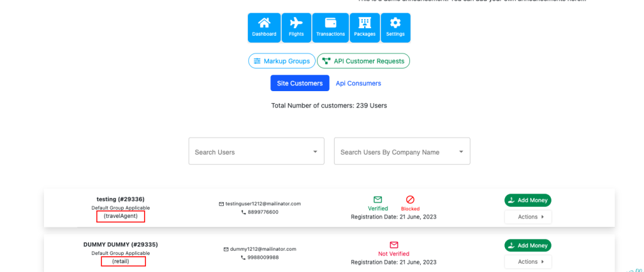Click the red Blocked status icon
Viewport: 644px width, 272px height.
[410, 200]
